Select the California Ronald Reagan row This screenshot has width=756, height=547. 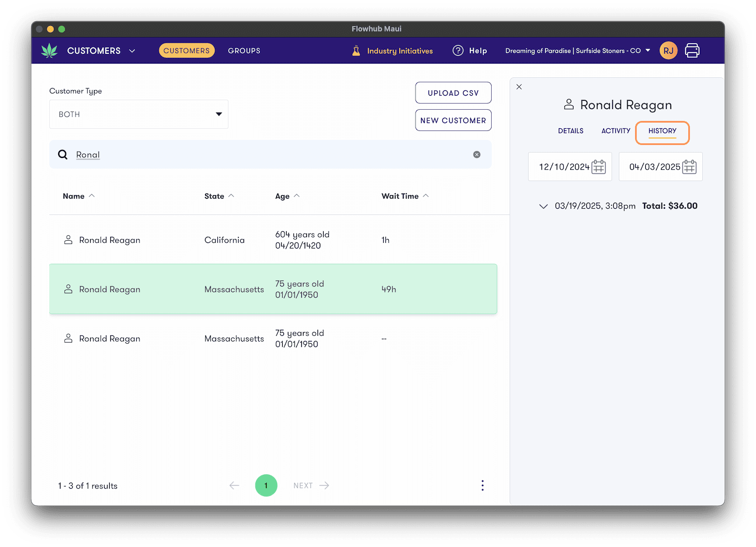273,240
